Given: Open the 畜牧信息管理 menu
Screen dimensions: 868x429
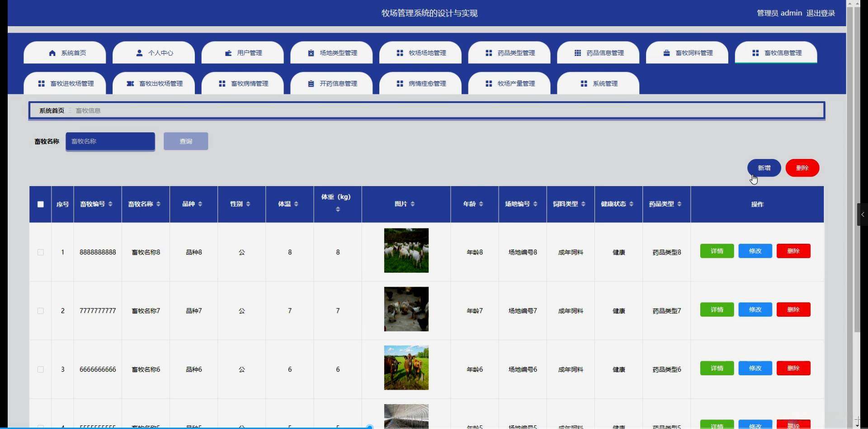Looking at the screenshot, I should pyautogui.click(x=776, y=53).
